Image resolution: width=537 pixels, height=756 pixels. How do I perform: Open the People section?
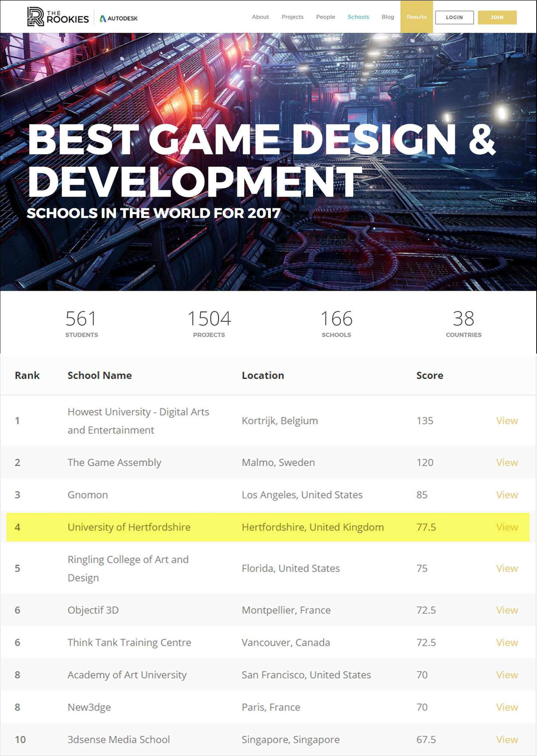pyautogui.click(x=326, y=17)
